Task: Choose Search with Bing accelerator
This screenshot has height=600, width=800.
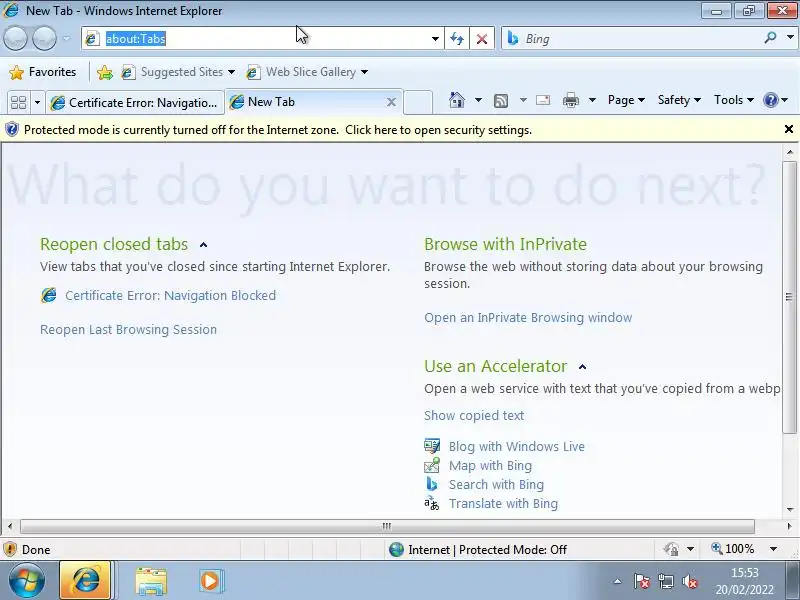Action: click(x=496, y=484)
